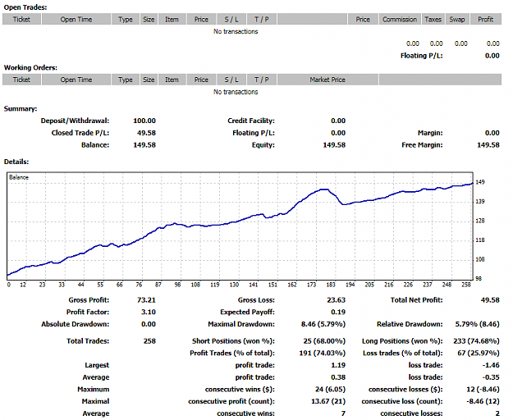
Task: Select Short Positions value 25 (68.00%)
Action: click(x=324, y=341)
